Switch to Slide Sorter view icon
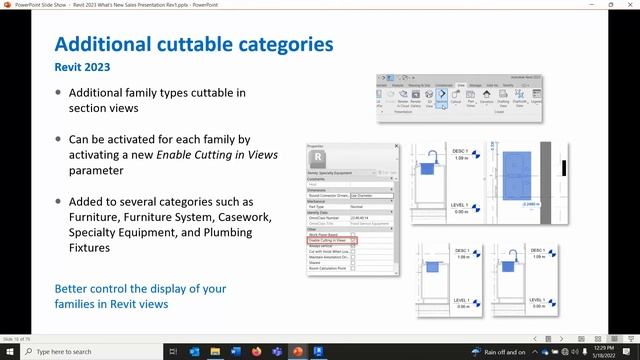 tap(598, 339)
